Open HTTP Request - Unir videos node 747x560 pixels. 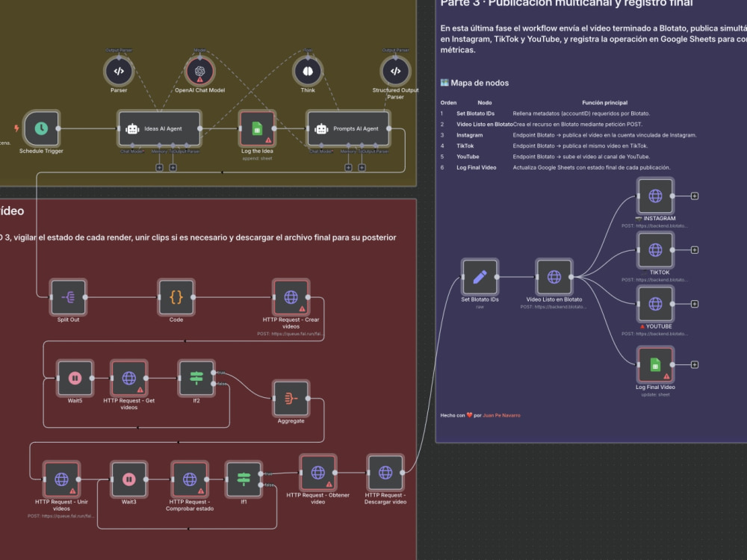[x=61, y=479]
